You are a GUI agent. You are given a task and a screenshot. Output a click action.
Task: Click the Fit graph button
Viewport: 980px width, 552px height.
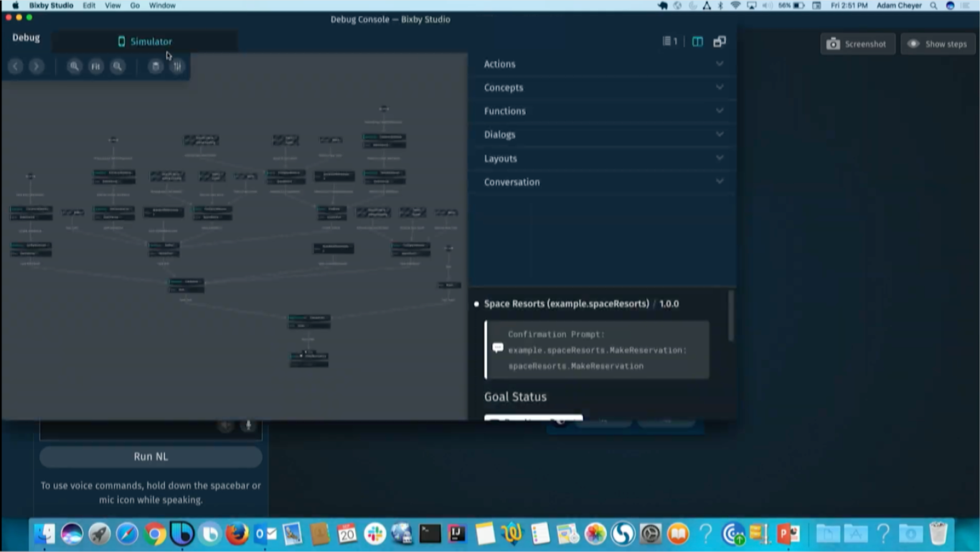(95, 66)
